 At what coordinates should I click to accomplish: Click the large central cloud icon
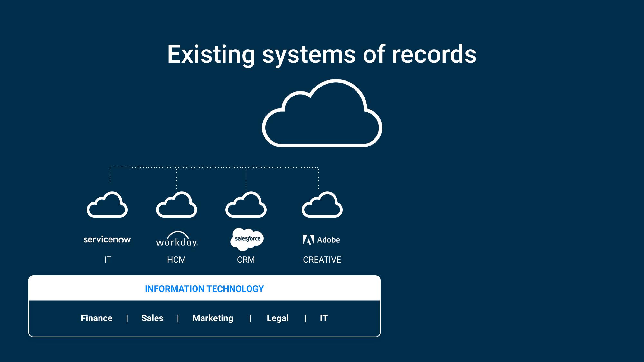coord(322,113)
